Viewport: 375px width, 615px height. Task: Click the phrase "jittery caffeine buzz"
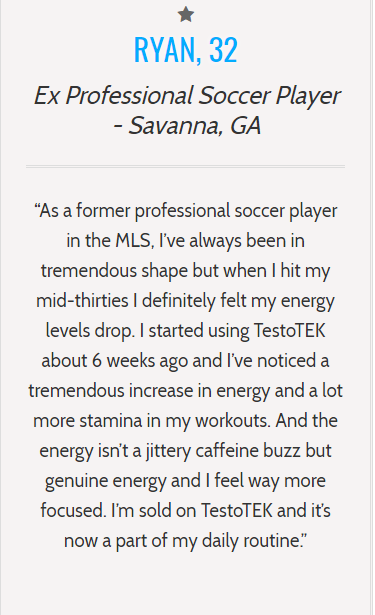(223, 451)
